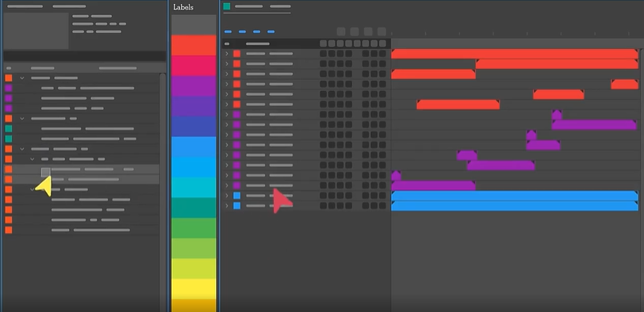Image resolution: width=644 pixels, height=312 pixels.
Task: Pick the yellow swatch in the Labels panel
Action: click(194, 288)
